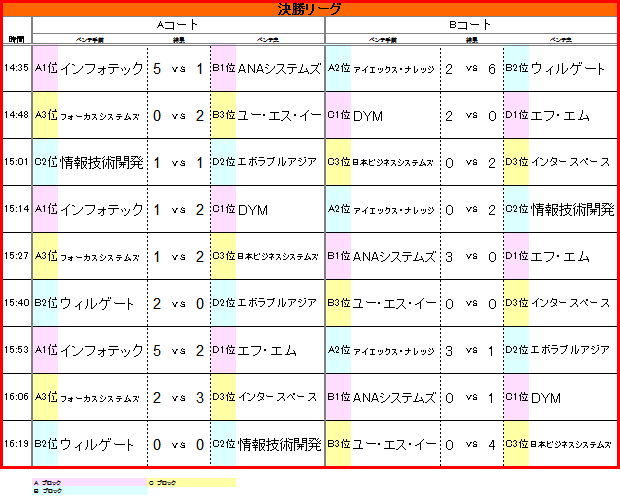Click インタースペース in the 16:06 row

[x=277, y=397]
